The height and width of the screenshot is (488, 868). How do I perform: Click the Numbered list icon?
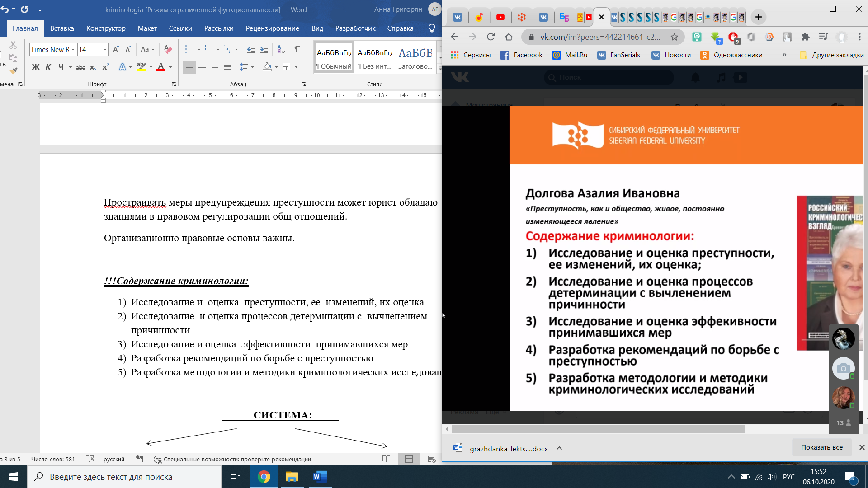click(x=208, y=49)
